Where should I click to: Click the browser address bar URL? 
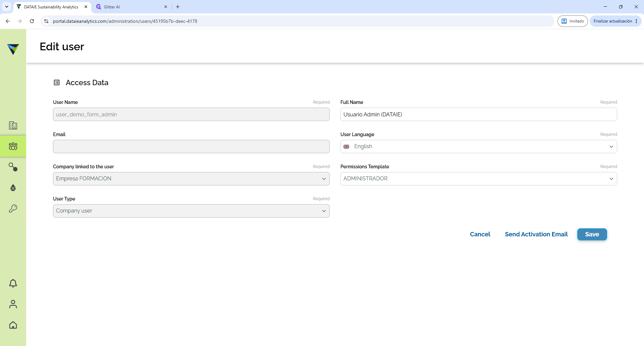pos(125,21)
